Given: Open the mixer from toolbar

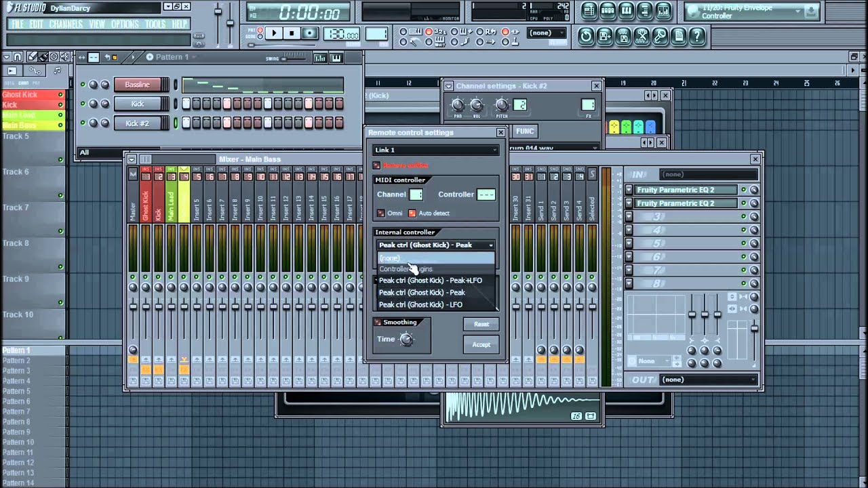Looking at the screenshot, I should 664,10.
